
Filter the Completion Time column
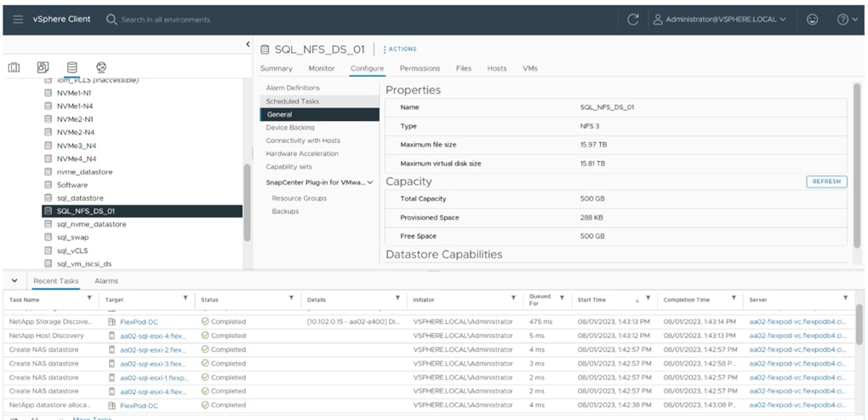point(734,298)
